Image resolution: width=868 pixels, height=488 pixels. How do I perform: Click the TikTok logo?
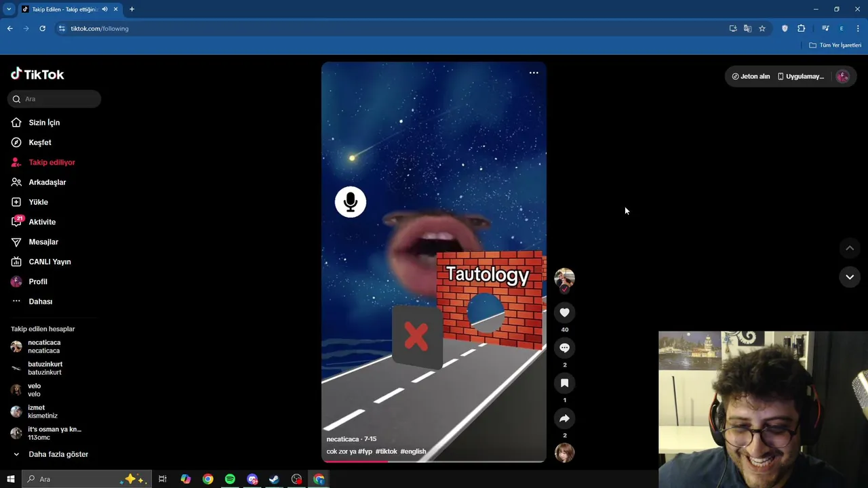tap(37, 75)
